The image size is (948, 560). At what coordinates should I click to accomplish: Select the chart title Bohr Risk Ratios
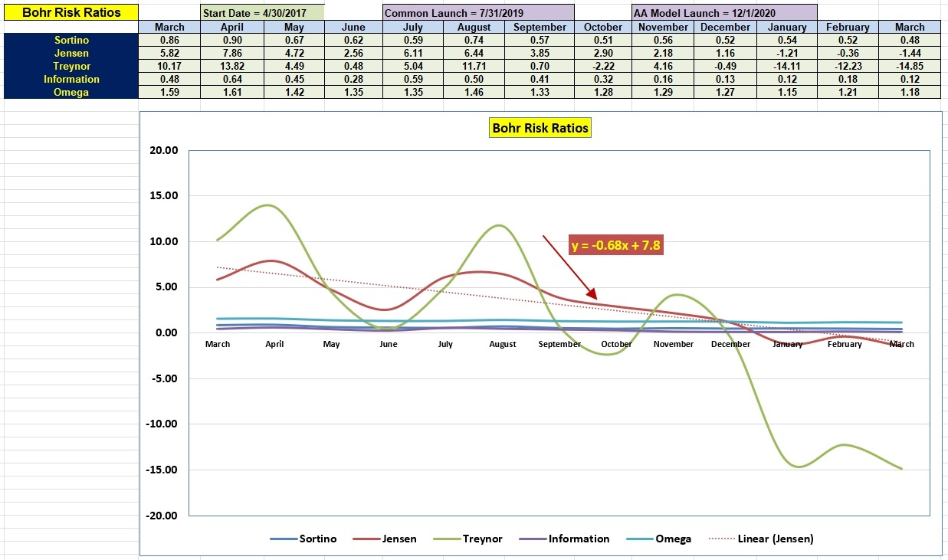coord(540,128)
